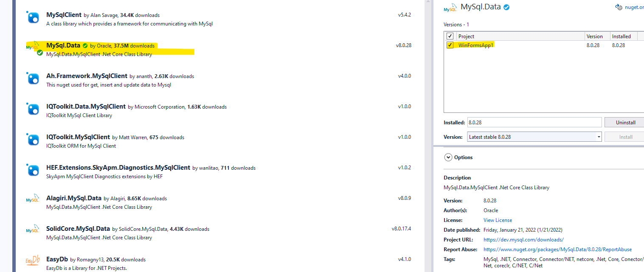Click the EasyDb package logo
Viewport: 644px width, 272px height.
33,260
